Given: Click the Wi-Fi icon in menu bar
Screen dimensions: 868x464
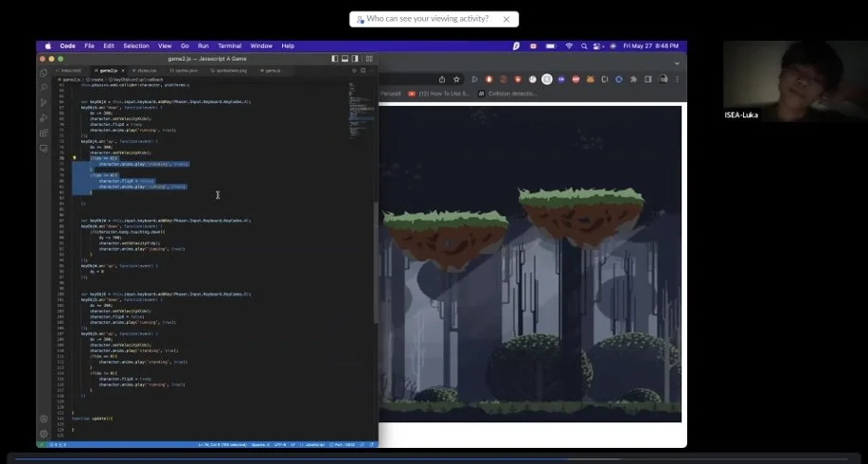Looking at the screenshot, I should click(x=569, y=46).
